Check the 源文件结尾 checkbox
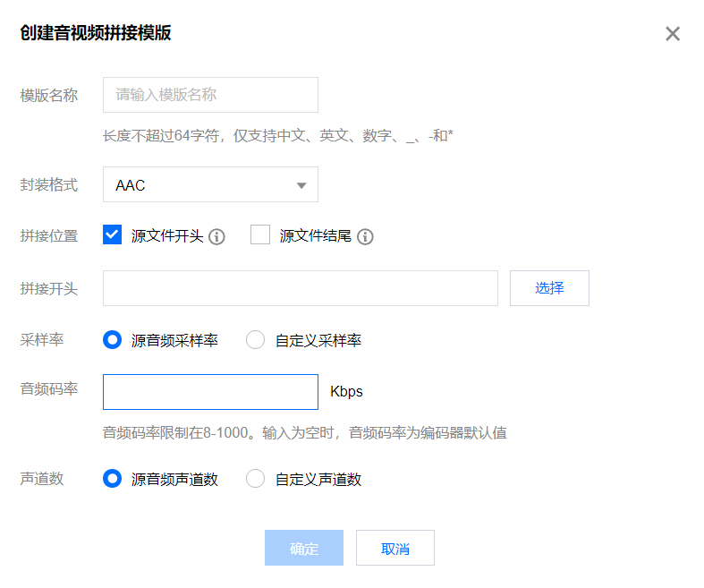This screenshot has height=588, width=704. (x=260, y=234)
